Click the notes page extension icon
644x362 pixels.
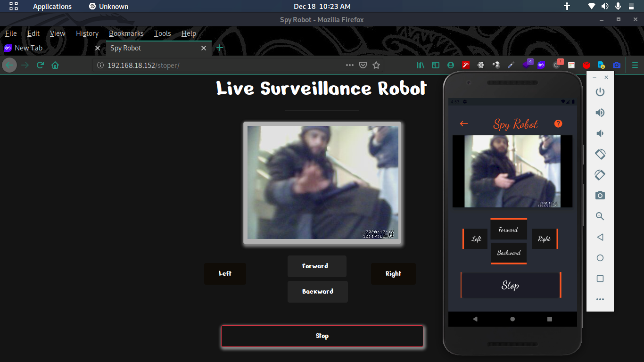click(x=571, y=65)
